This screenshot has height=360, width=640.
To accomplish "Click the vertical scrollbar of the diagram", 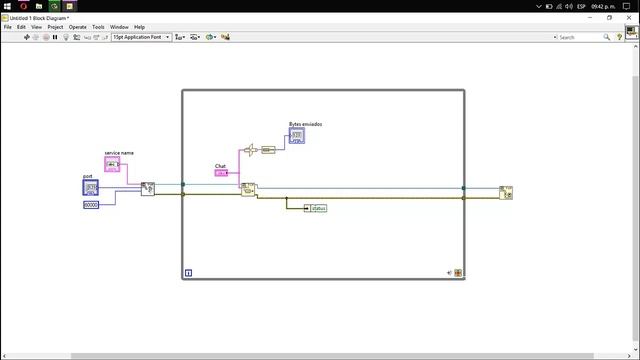I will [x=636, y=208].
